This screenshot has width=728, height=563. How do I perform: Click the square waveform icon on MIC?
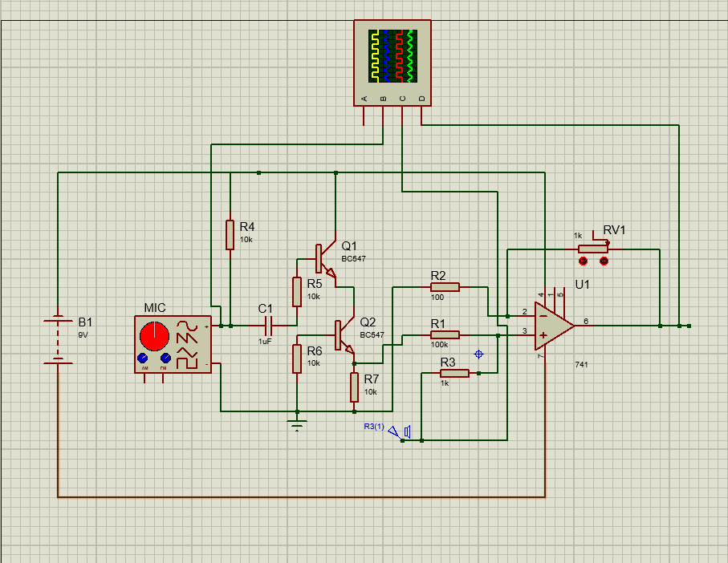pyautogui.click(x=187, y=362)
